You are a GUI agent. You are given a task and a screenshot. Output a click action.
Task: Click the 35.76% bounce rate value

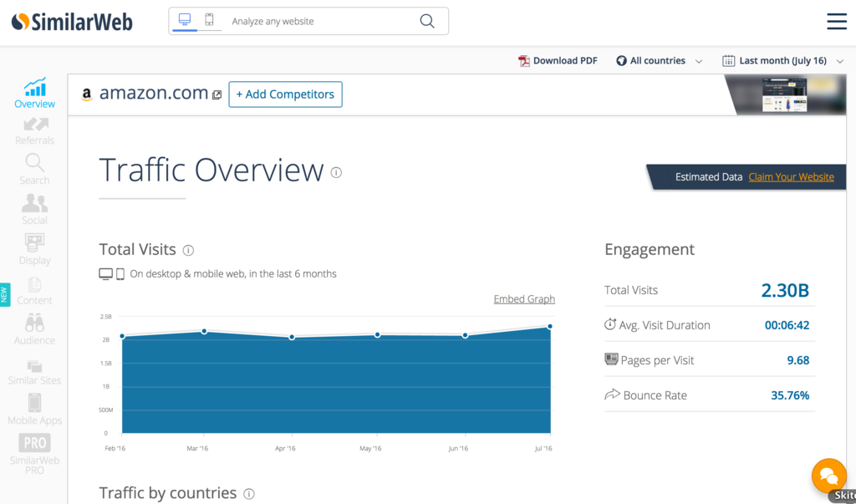(790, 395)
